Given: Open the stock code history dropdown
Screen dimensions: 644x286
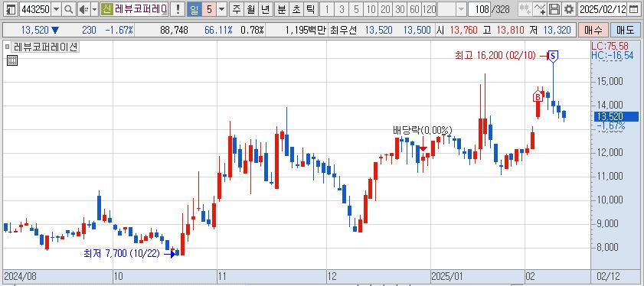Looking at the screenshot, I should [57, 9].
